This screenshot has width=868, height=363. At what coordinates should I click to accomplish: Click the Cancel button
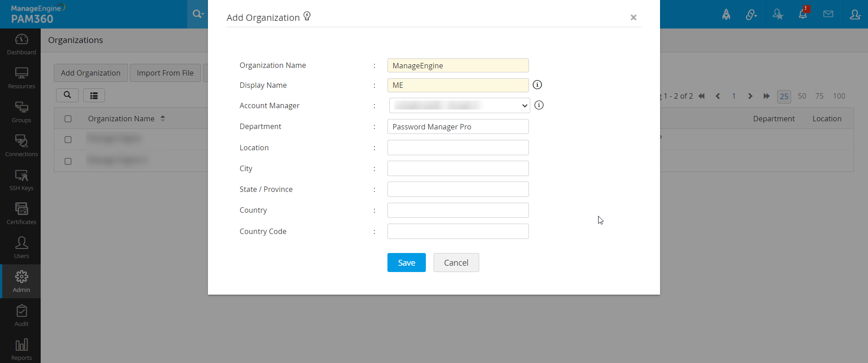pos(456,263)
